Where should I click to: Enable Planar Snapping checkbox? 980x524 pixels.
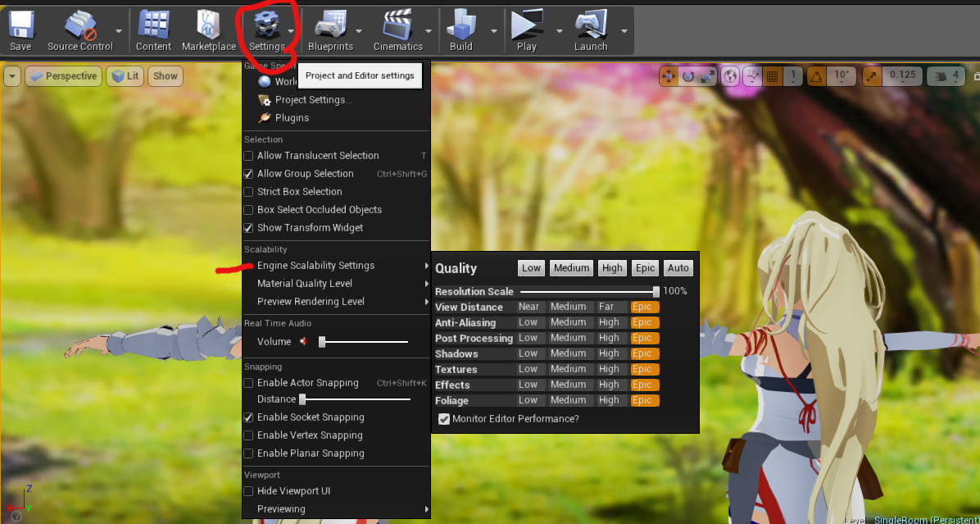248,453
